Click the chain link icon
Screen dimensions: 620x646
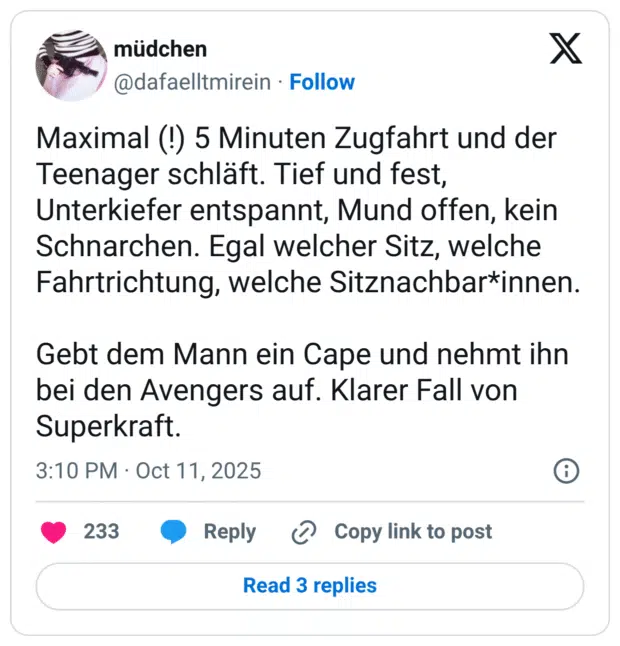pos(303,532)
